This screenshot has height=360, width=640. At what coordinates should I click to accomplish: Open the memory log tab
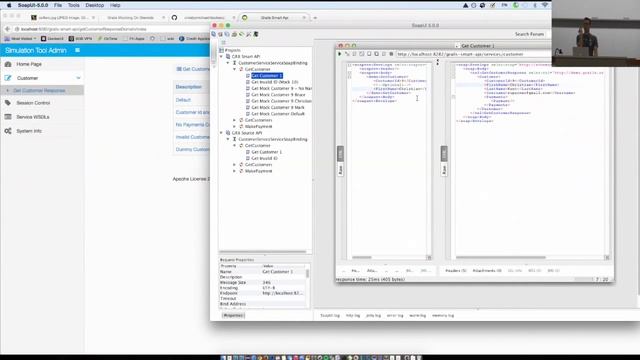coord(443,316)
